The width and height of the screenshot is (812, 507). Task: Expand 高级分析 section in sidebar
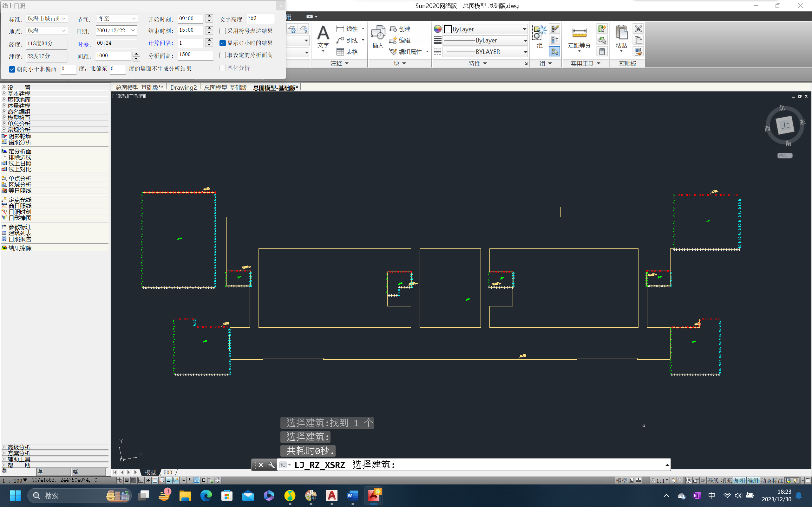pyautogui.click(x=19, y=447)
